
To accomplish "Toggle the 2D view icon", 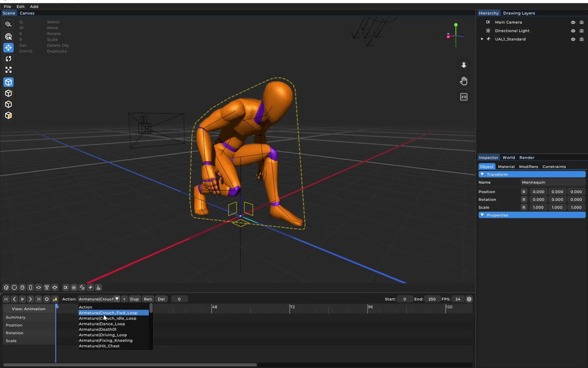I will [x=464, y=97].
